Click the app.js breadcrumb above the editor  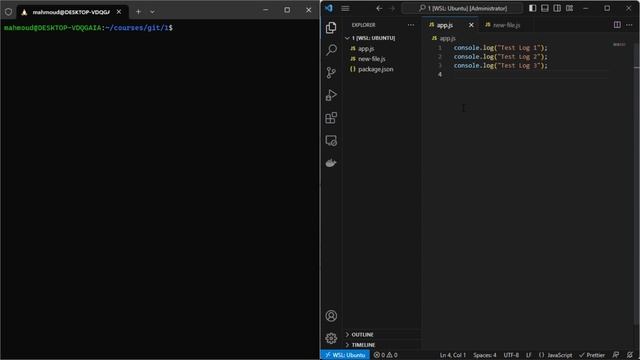[444, 38]
